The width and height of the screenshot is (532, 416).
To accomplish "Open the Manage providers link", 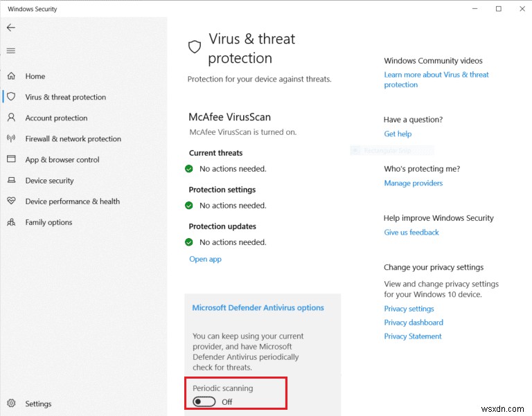I will [413, 183].
